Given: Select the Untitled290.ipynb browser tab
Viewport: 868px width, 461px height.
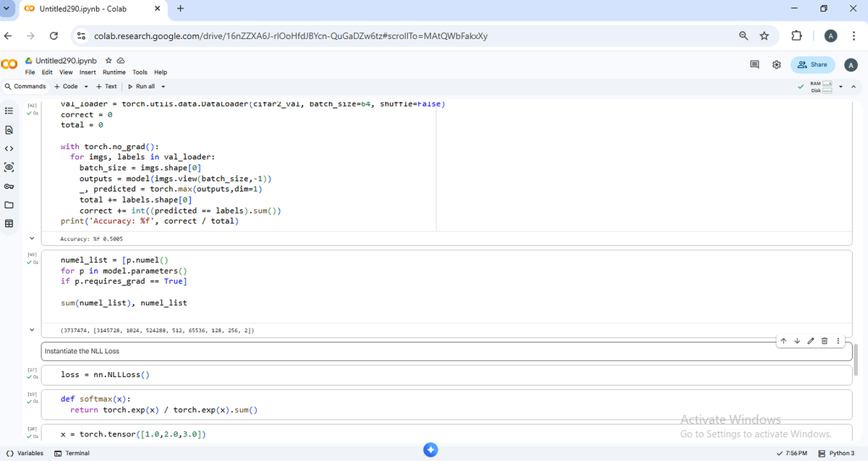Looking at the screenshot, I should [91, 9].
